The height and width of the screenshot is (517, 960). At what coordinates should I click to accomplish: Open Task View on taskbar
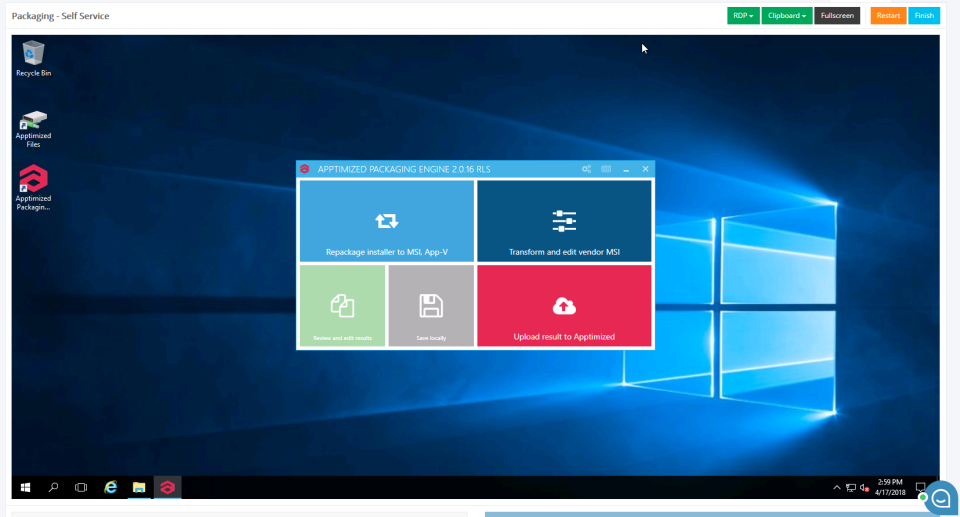(x=81, y=488)
